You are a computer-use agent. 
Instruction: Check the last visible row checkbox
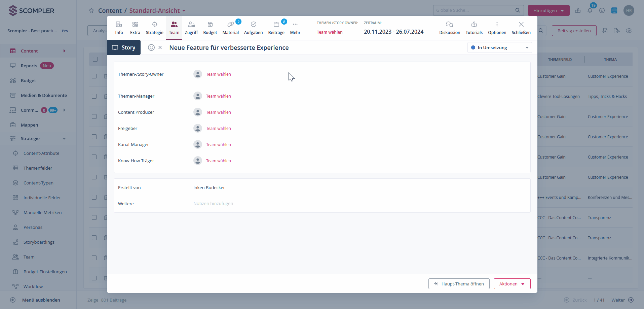[94, 278]
